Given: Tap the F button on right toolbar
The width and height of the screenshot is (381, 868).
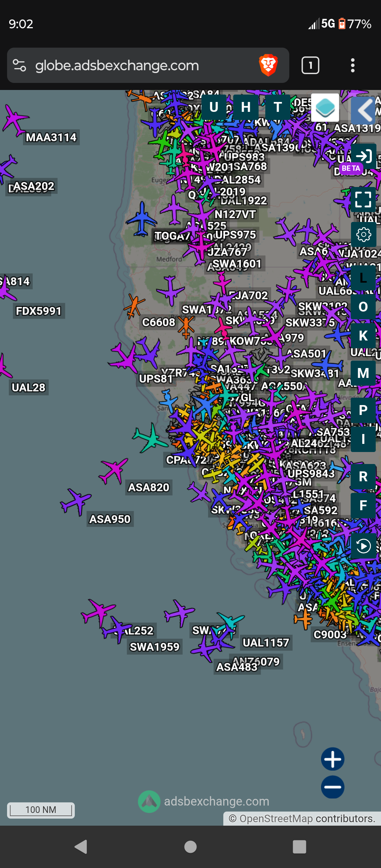Looking at the screenshot, I should point(363,506).
